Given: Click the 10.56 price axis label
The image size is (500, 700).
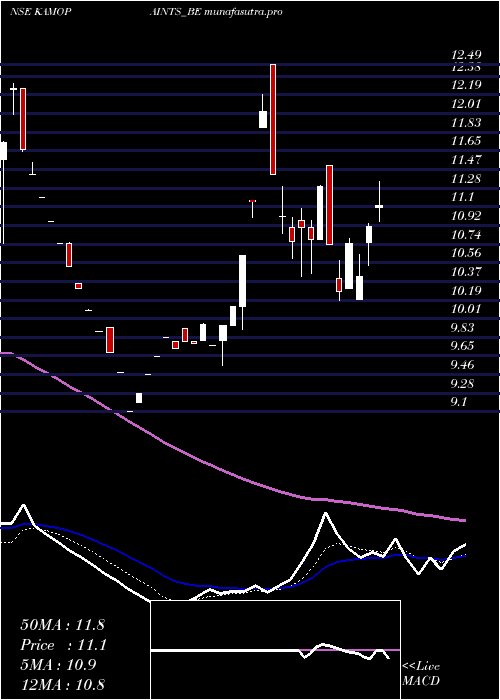Looking at the screenshot, I should 466,253.
